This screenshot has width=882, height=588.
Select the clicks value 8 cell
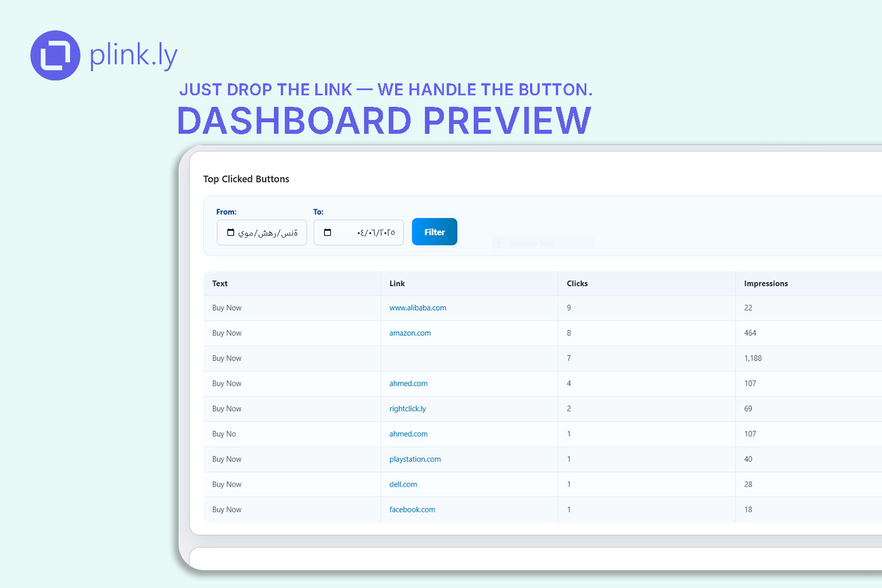click(x=647, y=333)
